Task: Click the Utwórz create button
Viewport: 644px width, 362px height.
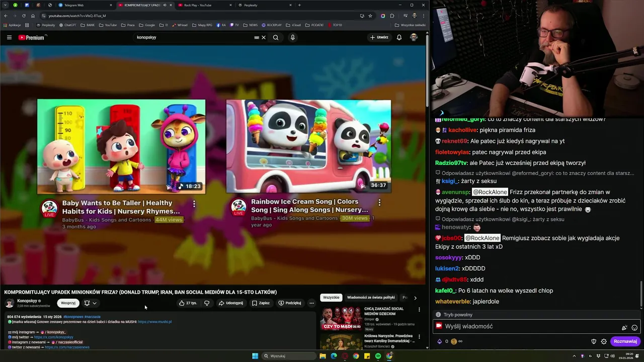Action: (x=379, y=37)
